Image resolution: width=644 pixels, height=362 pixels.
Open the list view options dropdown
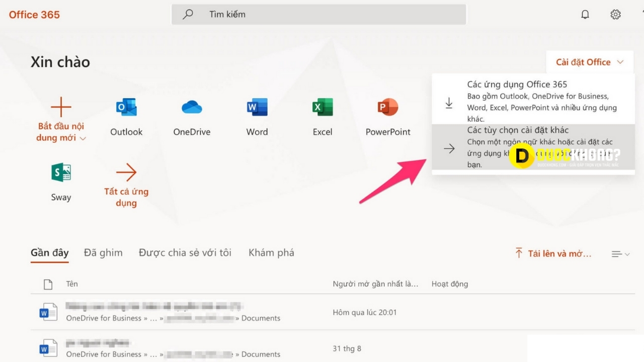(620, 254)
